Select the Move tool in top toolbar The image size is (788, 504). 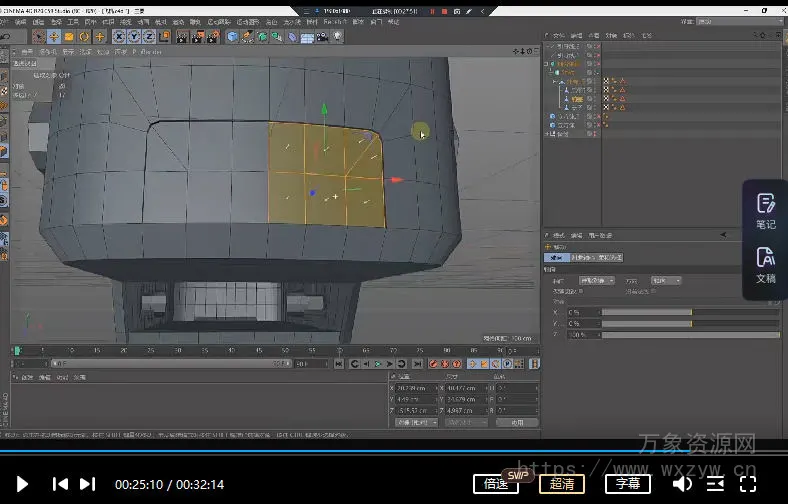(54, 37)
